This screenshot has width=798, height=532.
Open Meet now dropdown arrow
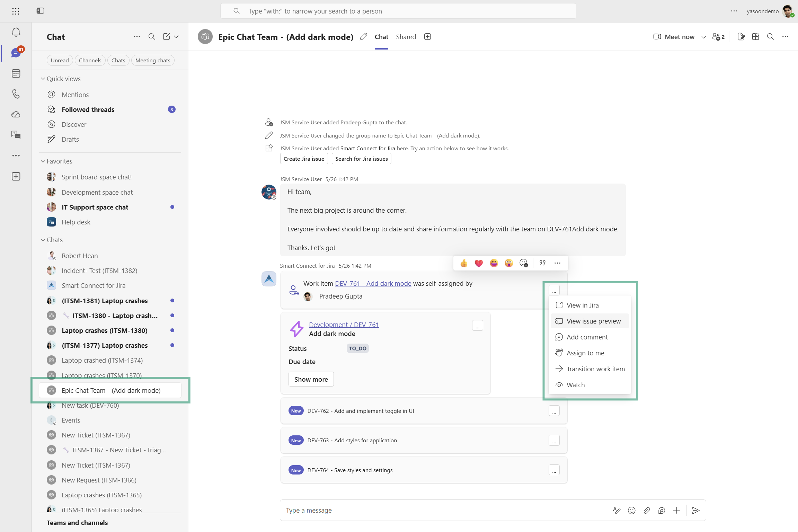tap(703, 37)
